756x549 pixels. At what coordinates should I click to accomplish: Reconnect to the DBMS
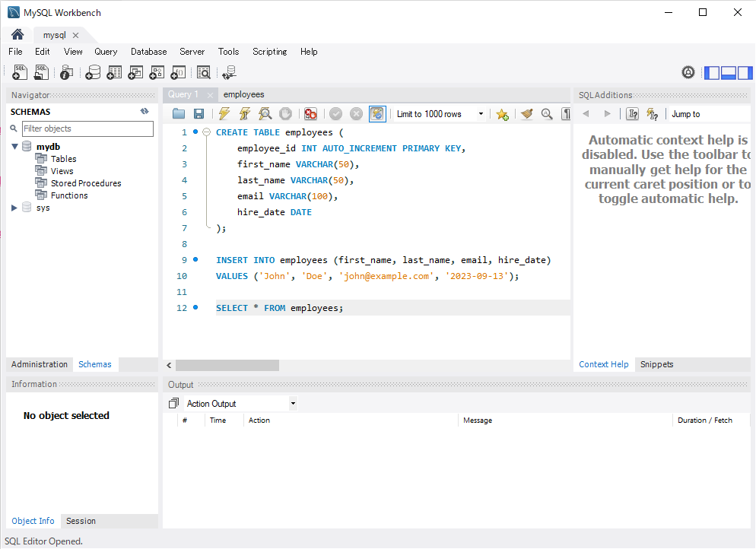229,73
